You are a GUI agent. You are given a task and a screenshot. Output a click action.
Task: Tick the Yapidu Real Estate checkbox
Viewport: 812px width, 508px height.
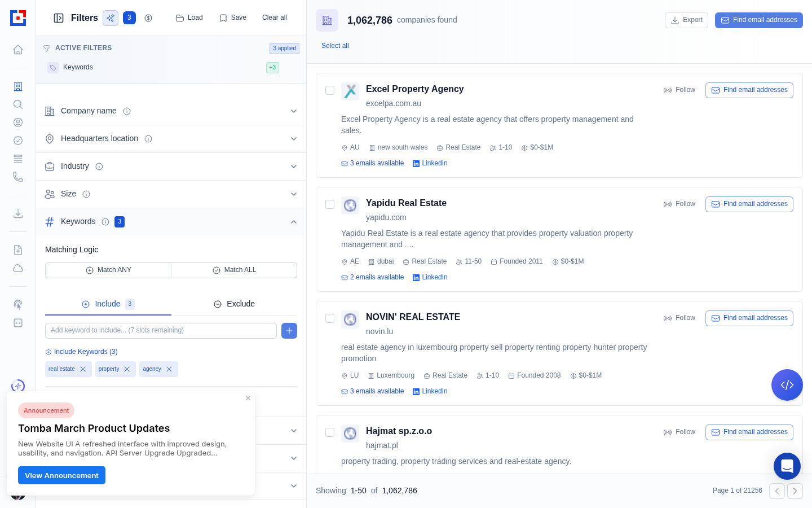pos(330,204)
